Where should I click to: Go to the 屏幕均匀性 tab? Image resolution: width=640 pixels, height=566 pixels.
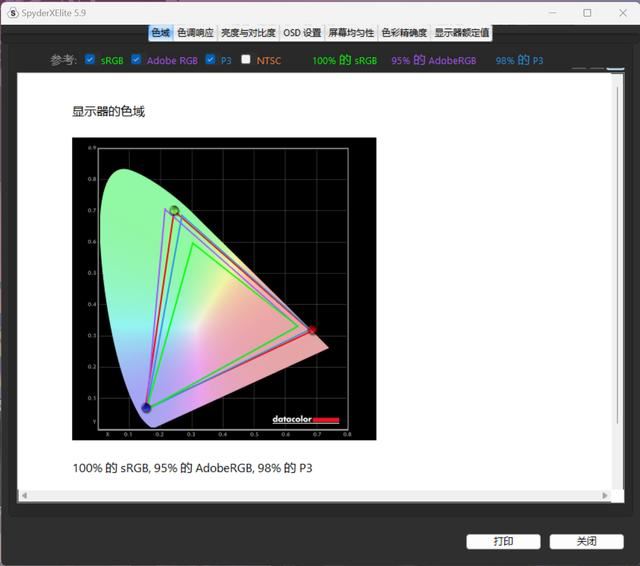(x=351, y=33)
